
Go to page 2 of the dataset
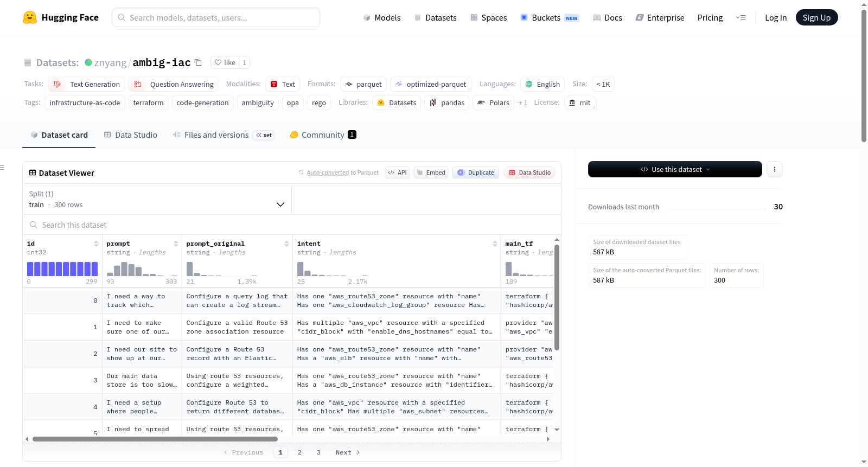point(299,452)
